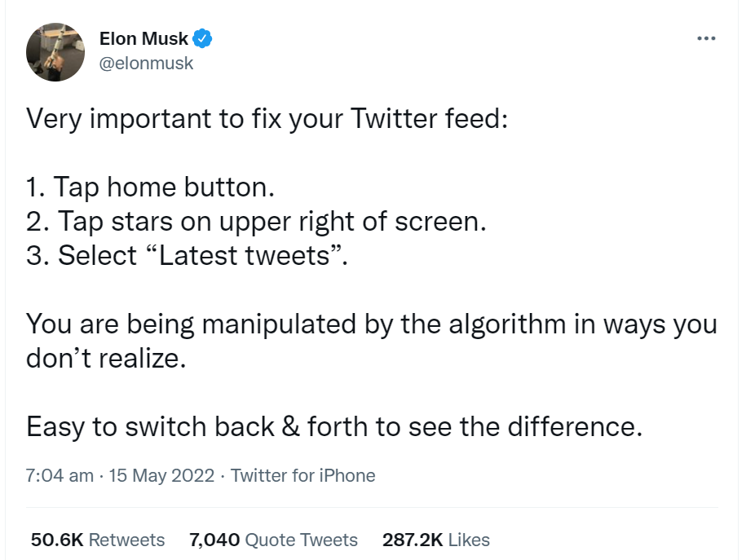Click the 7:04 am timestamp
755x560 pixels.
(60, 475)
